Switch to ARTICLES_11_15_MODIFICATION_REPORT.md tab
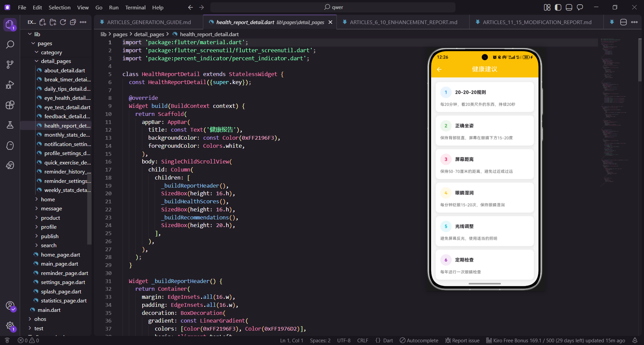The image size is (644, 345). click(x=536, y=22)
